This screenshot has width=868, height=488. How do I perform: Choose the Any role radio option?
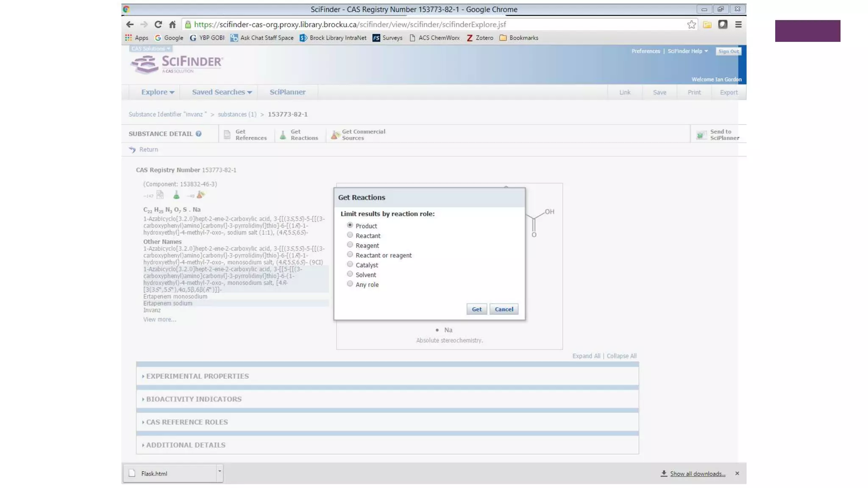[x=350, y=284]
